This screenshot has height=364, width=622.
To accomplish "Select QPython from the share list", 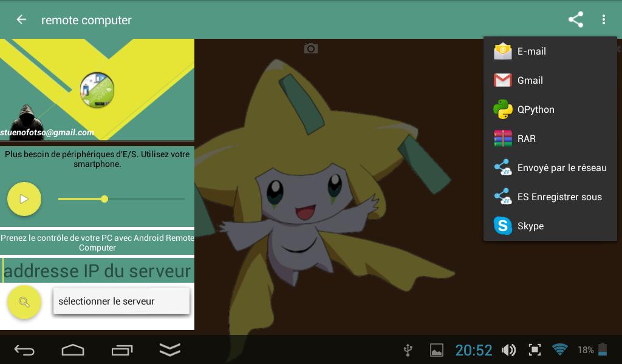I will tap(550, 109).
